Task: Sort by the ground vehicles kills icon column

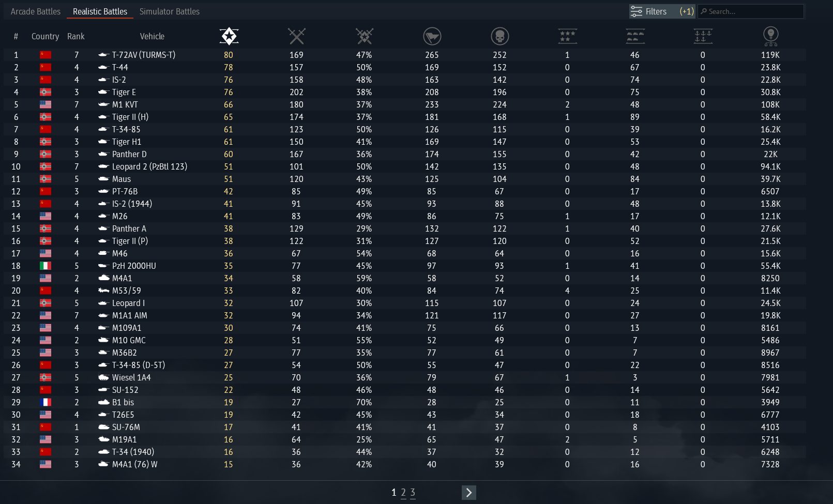Action: 635,36
